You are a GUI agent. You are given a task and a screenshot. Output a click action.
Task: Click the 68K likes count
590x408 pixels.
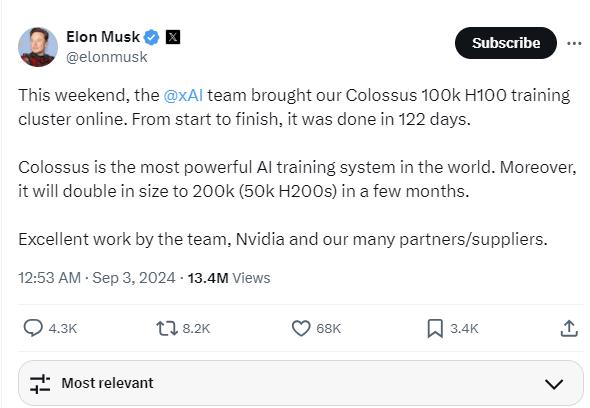pyautogui.click(x=328, y=329)
